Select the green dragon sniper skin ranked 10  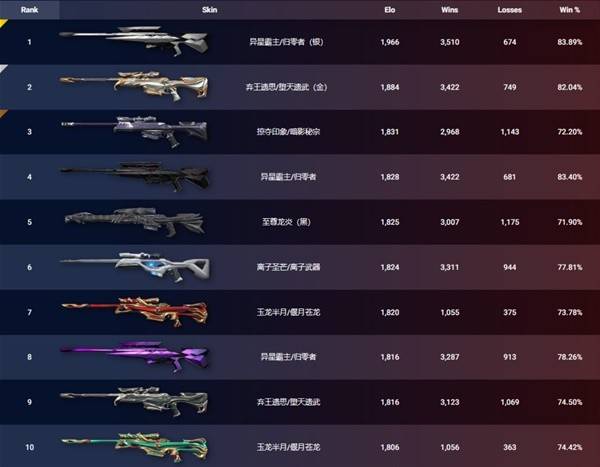[x=134, y=447]
